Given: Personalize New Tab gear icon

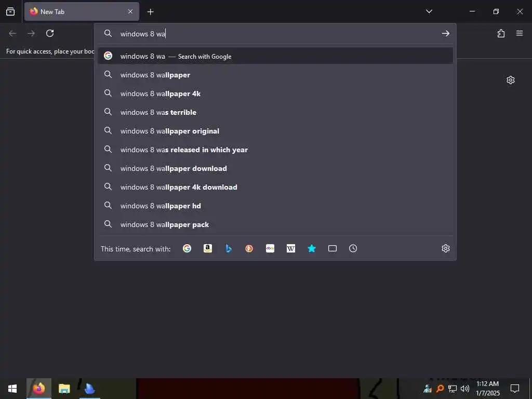Looking at the screenshot, I should pyautogui.click(x=511, y=80).
